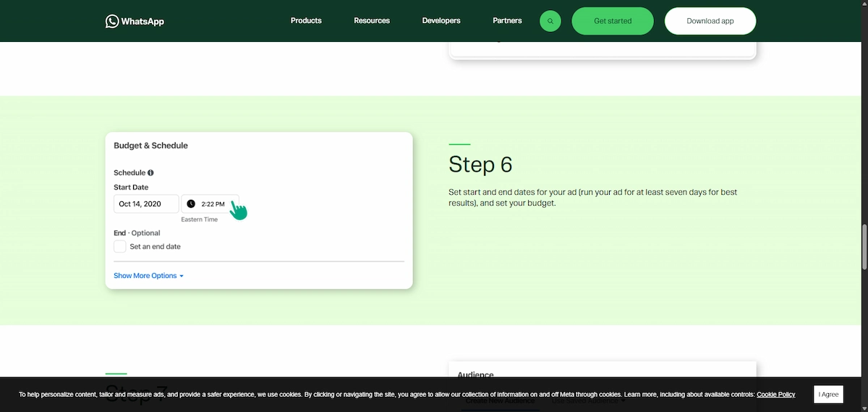Click the WhatsApp logo
The width and height of the screenshot is (868, 412).
[x=135, y=21]
